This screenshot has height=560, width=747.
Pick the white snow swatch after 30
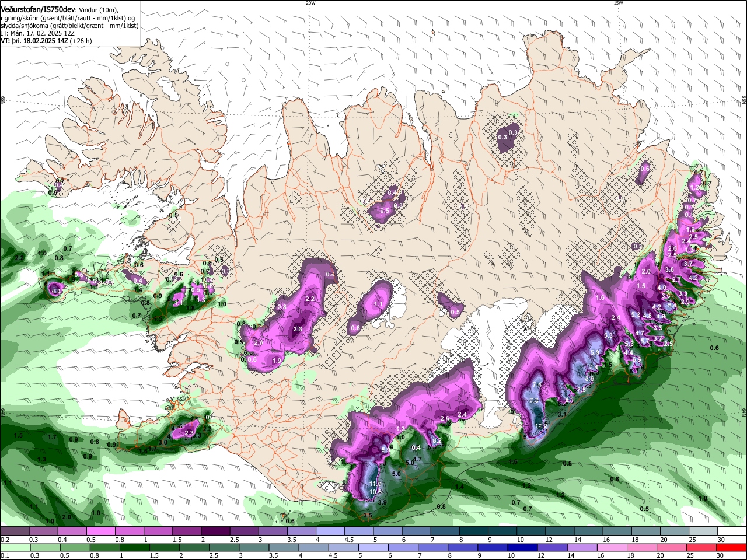(732, 531)
